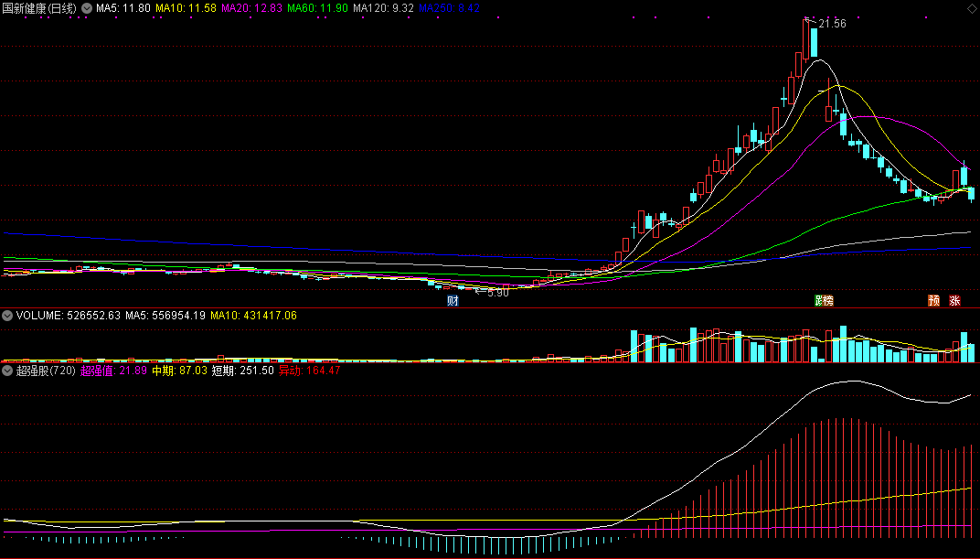Select the MA20: 12.83 moving average label

(x=252, y=8)
